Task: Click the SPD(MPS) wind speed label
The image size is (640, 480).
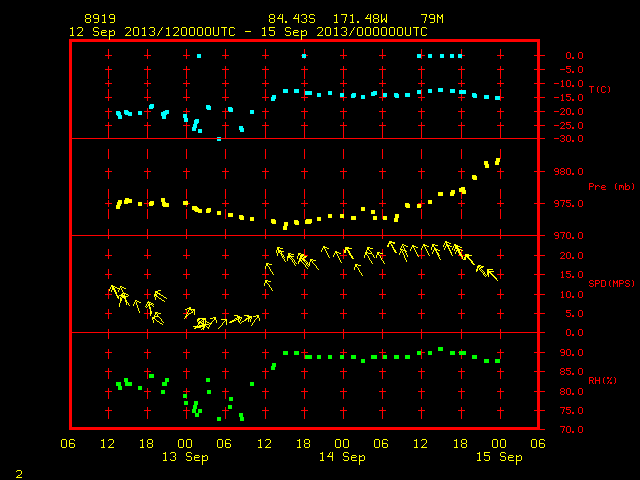Action: 611,283
